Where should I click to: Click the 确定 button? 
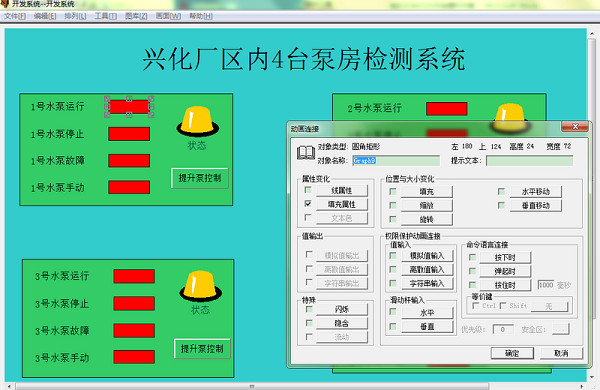pos(512,353)
